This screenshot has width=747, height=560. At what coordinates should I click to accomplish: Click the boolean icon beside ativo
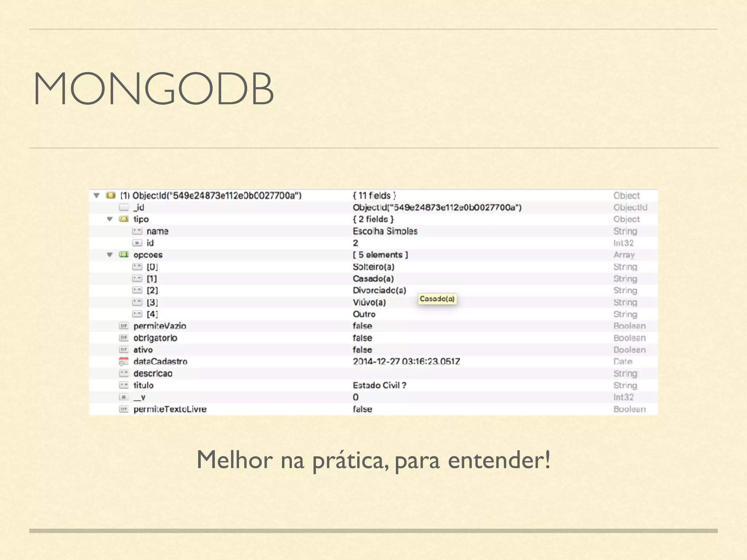[x=124, y=350]
